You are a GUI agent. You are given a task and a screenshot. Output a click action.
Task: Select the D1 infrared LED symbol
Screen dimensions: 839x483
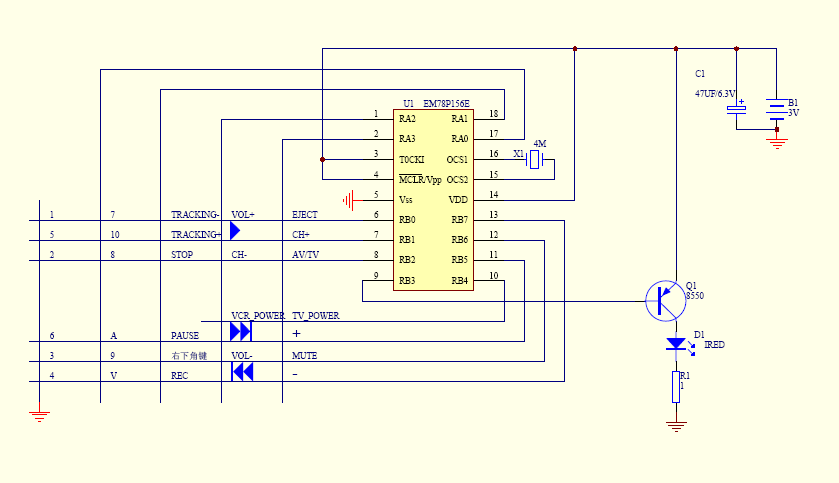[x=680, y=346]
